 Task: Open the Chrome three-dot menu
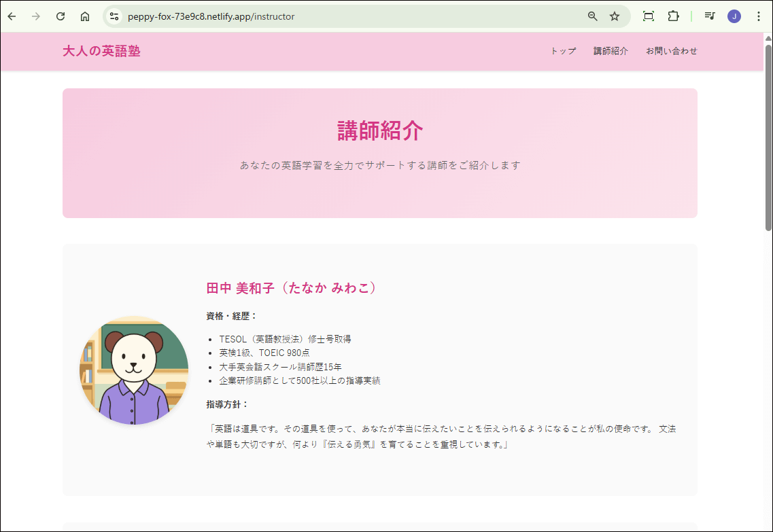(x=759, y=16)
